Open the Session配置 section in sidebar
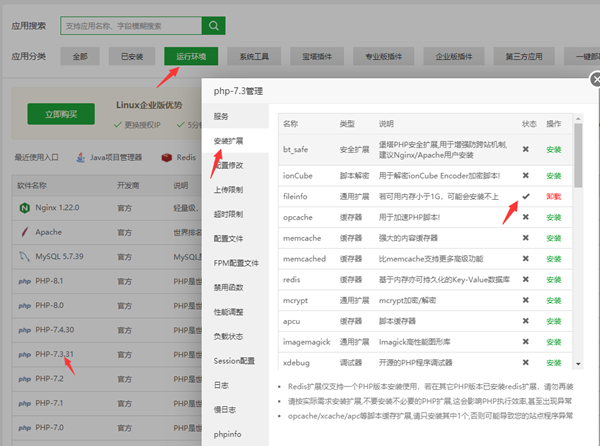Image resolution: width=600 pixels, height=446 pixels. tap(235, 361)
